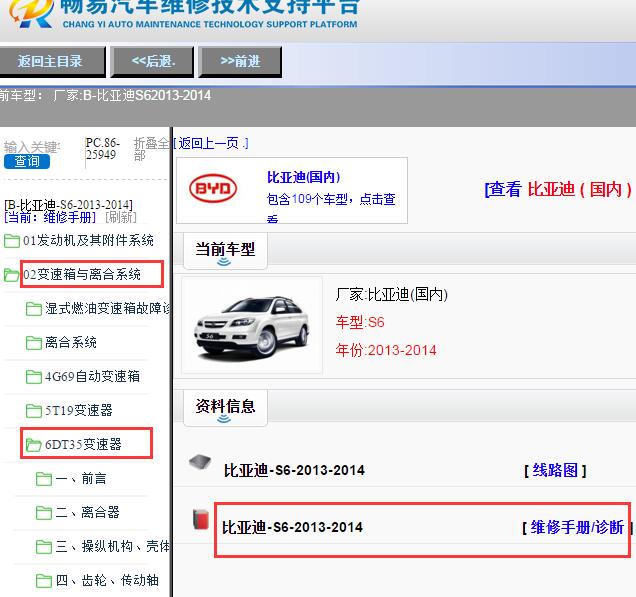Select 01发动机及其附件系统 tree item
The height and width of the screenshot is (597, 636).
(88, 241)
